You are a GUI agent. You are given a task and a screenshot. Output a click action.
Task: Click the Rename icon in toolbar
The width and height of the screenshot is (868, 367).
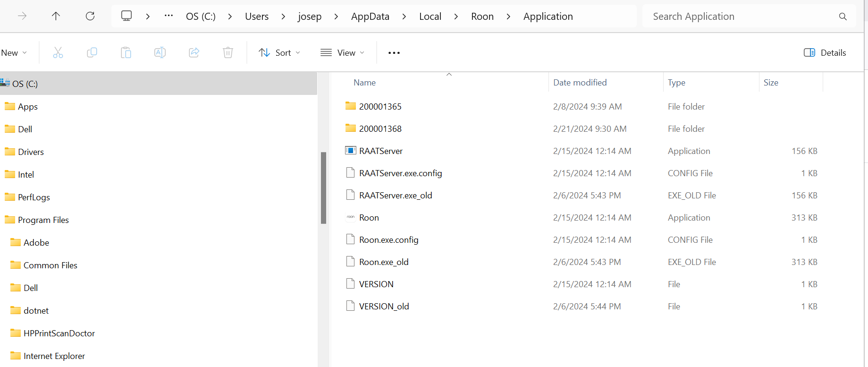[x=160, y=52]
